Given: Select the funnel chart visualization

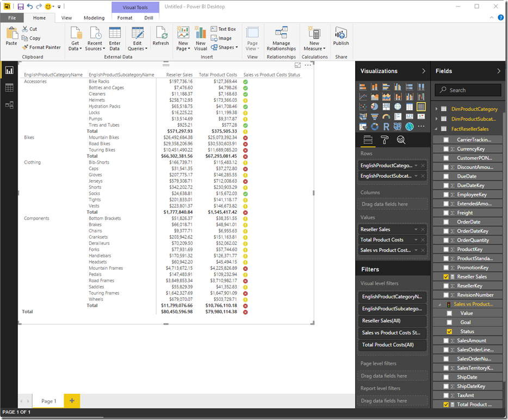Looking at the screenshot, I should [375, 116].
